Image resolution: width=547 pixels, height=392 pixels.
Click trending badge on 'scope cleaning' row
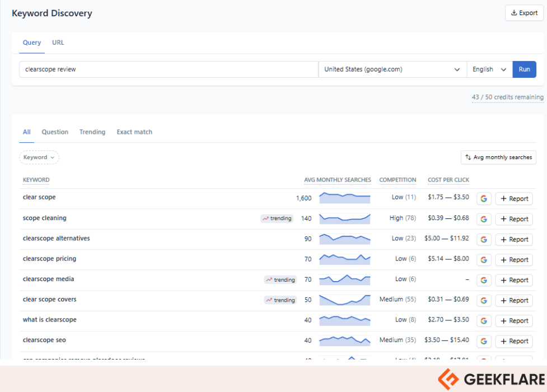click(x=277, y=218)
